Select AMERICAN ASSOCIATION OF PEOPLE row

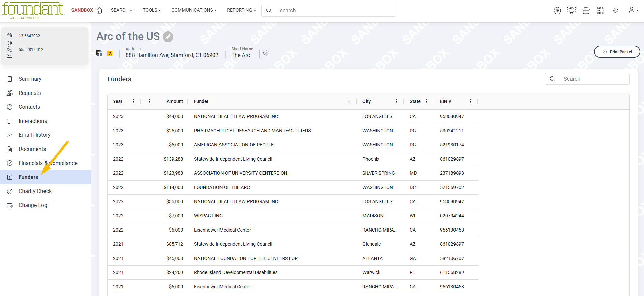pyautogui.click(x=293, y=145)
